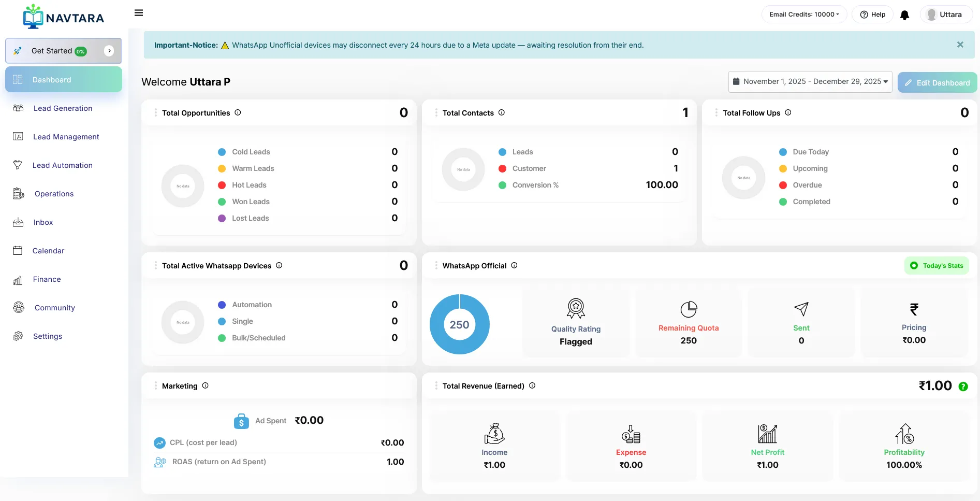Click the Quality Rating badge icon
The height and width of the screenshot is (501, 980).
[576, 308]
